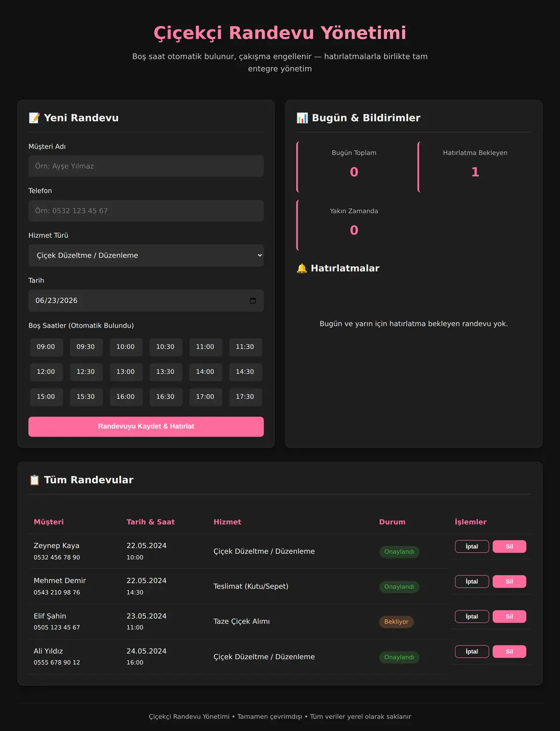Select the 13:00 time slot

tap(126, 372)
